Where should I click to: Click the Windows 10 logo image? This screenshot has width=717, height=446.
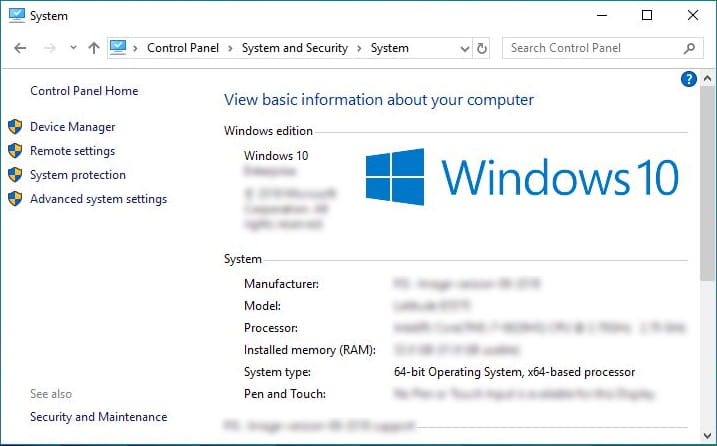(x=522, y=177)
